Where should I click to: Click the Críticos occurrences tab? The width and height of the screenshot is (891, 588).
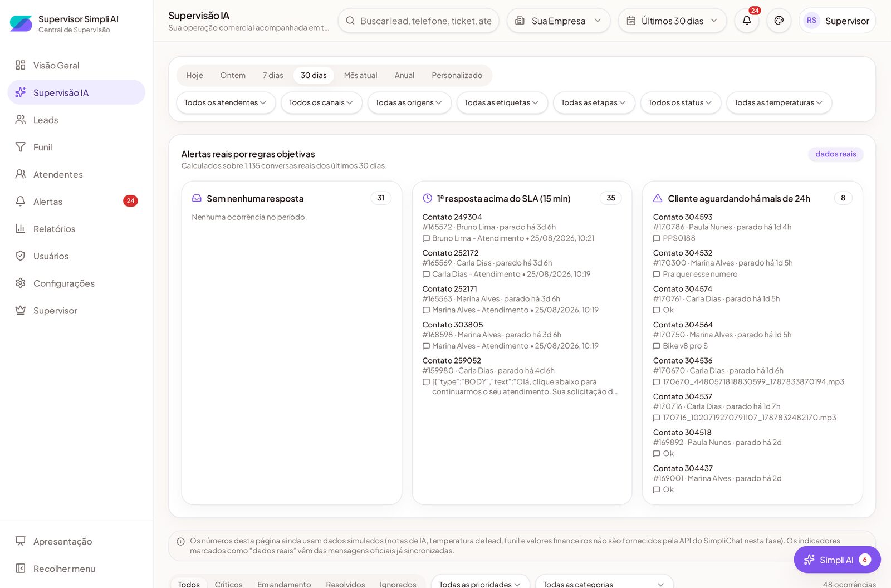228,584
